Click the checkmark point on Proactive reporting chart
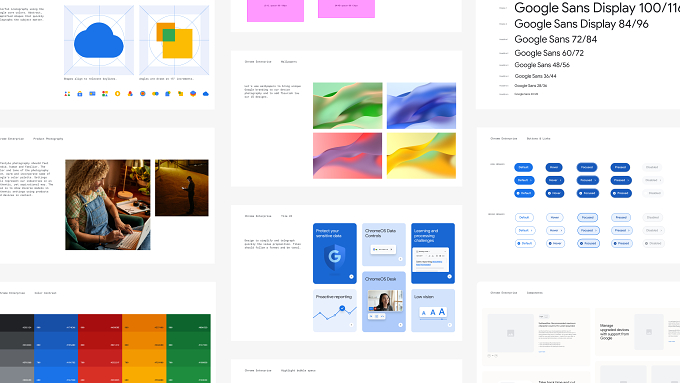The height and width of the screenshot is (383, 680). pyautogui.click(x=342, y=308)
